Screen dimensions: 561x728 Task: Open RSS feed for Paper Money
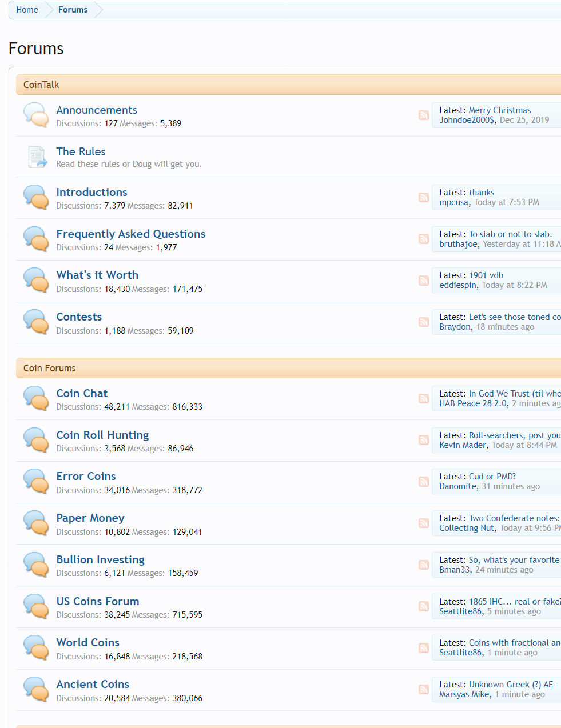point(424,523)
